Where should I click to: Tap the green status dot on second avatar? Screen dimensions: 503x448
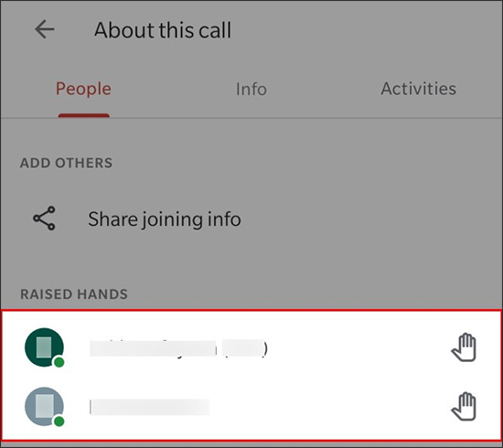point(59,421)
